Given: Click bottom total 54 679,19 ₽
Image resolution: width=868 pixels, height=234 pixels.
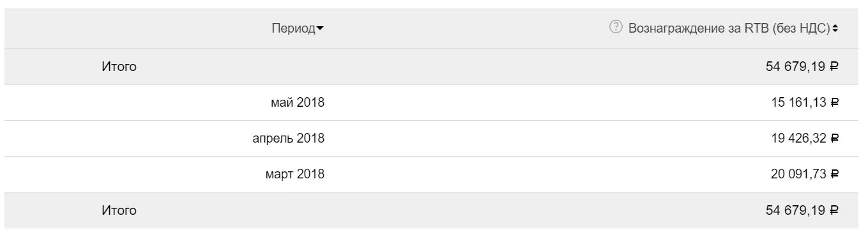Looking at the screenshot, I should click(802, 210).
